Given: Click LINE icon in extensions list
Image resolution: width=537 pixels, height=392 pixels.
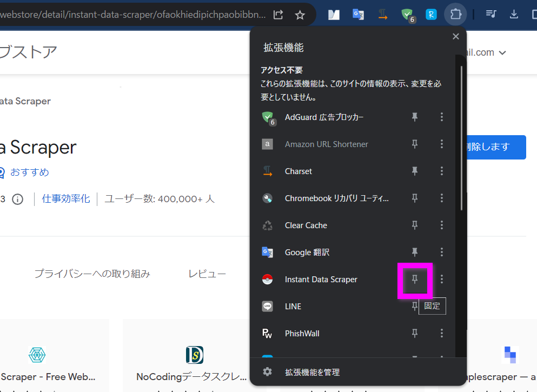Looking at the screenshot, I should coord(268,307).
